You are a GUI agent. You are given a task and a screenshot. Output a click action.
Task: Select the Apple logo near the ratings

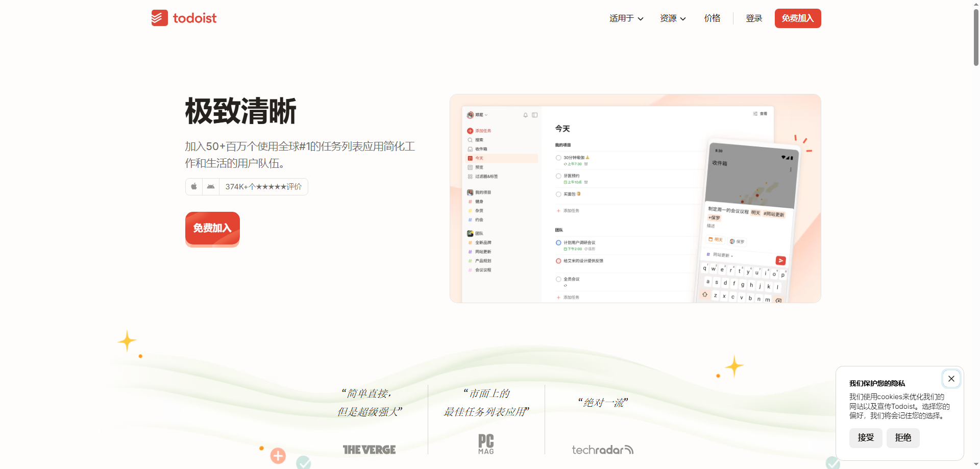point(193,186)
